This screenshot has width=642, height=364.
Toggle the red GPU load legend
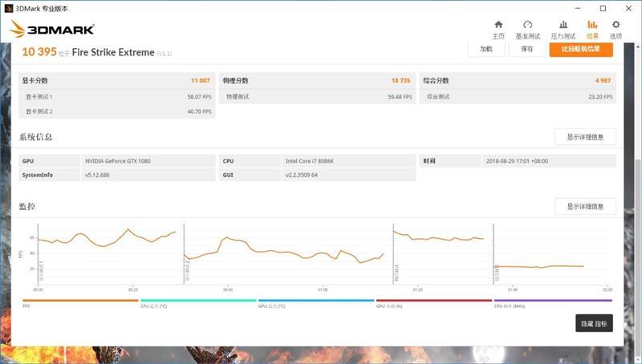coord(433,301)
